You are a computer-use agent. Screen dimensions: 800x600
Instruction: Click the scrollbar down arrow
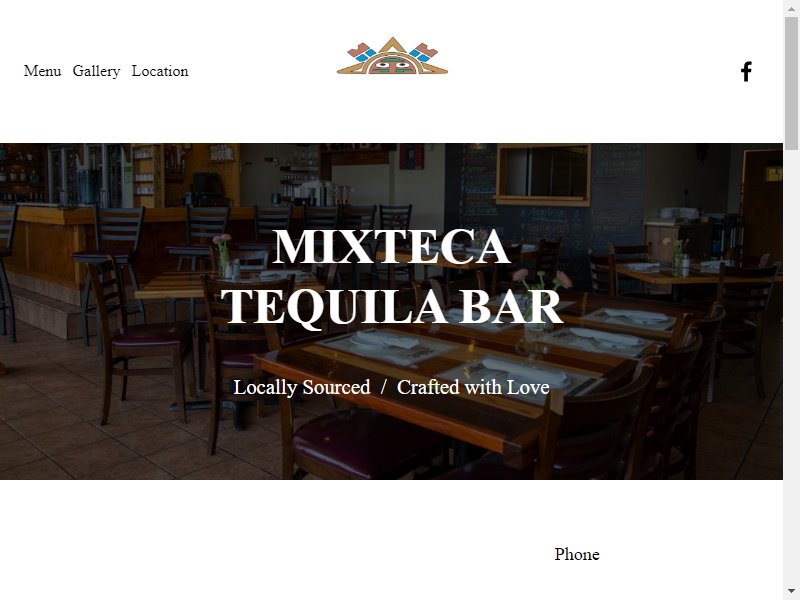tap(791, 594)
